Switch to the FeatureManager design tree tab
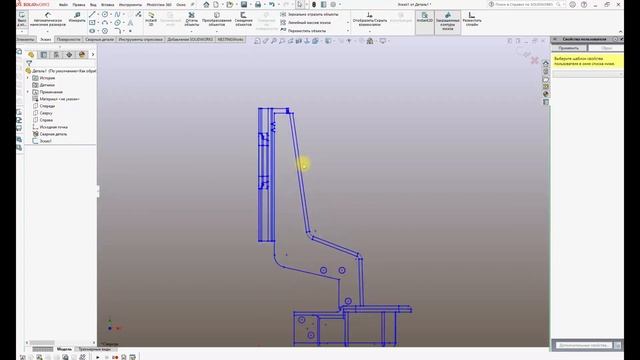The width and height of the screenshot is (640, 360). (x=31, y=54)
